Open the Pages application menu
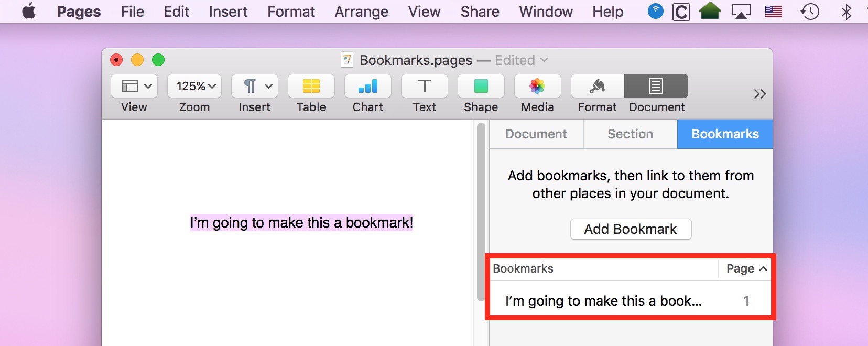Viewport: 868px width, 346px height. [79, 12]
